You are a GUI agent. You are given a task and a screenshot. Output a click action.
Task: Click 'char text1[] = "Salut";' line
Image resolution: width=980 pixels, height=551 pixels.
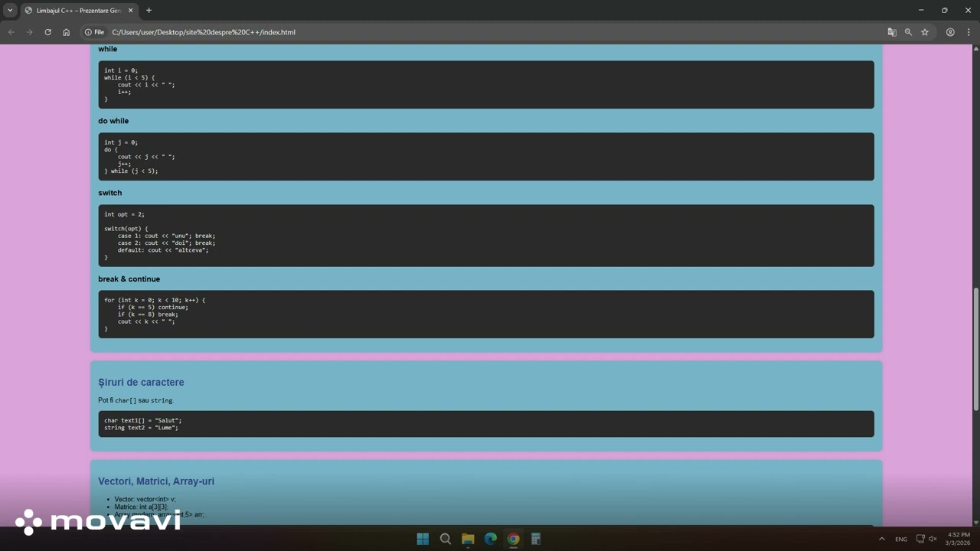click(x=143, y=420)
